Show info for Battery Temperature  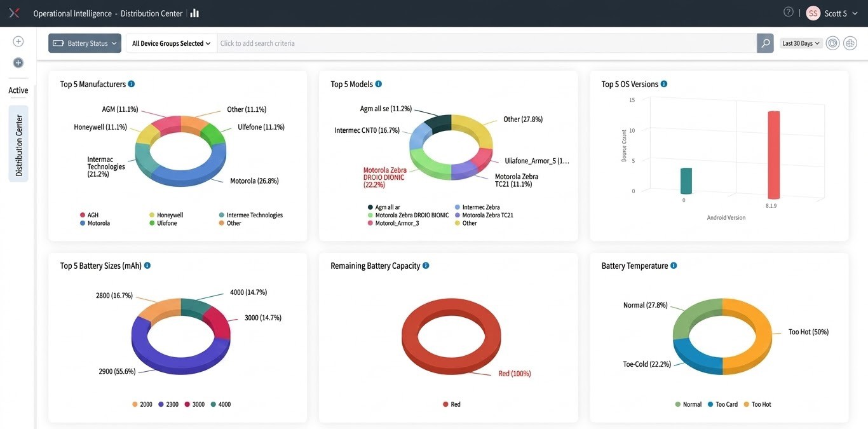click(x=674, y=266)
